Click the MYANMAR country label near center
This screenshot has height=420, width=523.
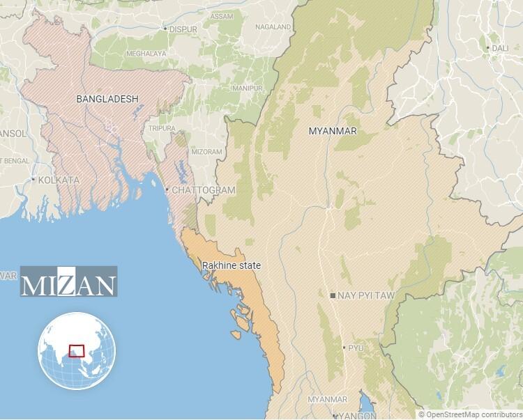333,131
